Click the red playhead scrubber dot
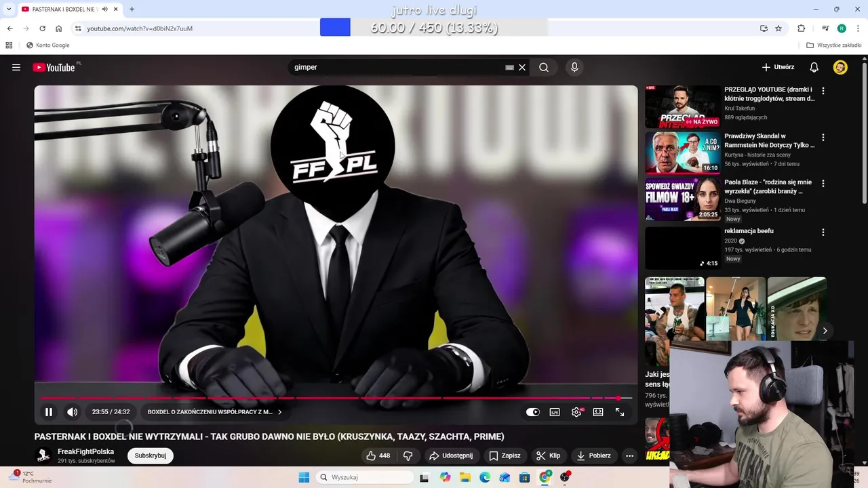868x488 pixels. 618,398
